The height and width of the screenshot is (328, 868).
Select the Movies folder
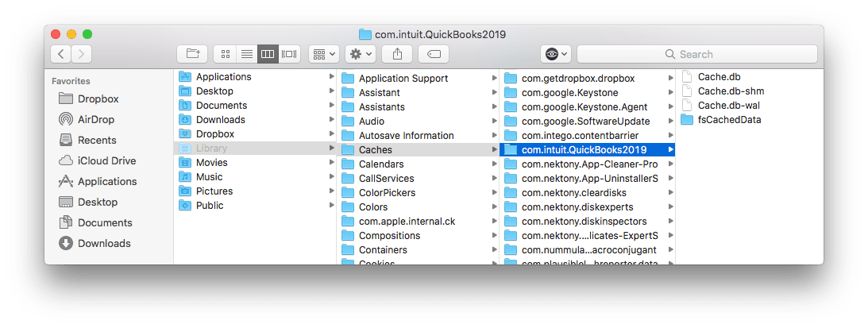(255, 162)
